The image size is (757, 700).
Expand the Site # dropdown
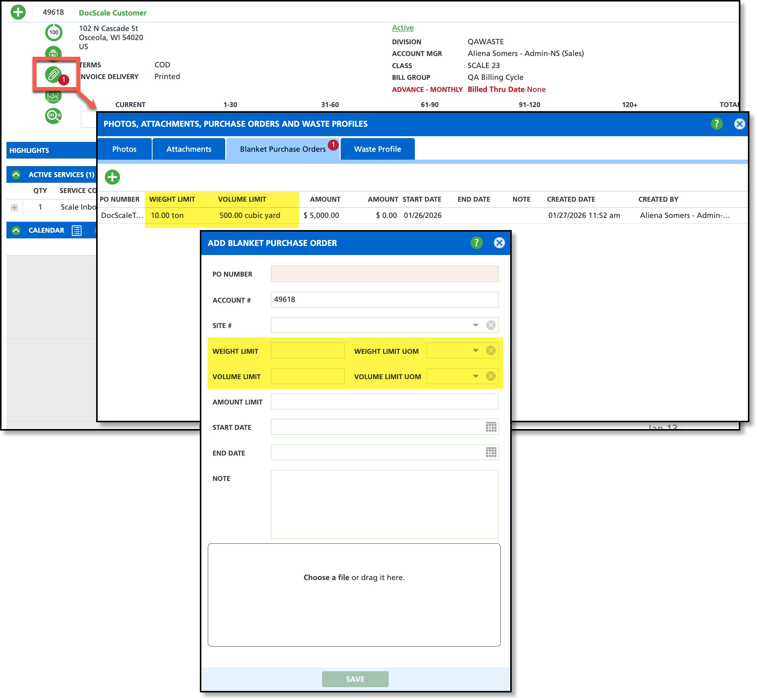coord(475,325)
